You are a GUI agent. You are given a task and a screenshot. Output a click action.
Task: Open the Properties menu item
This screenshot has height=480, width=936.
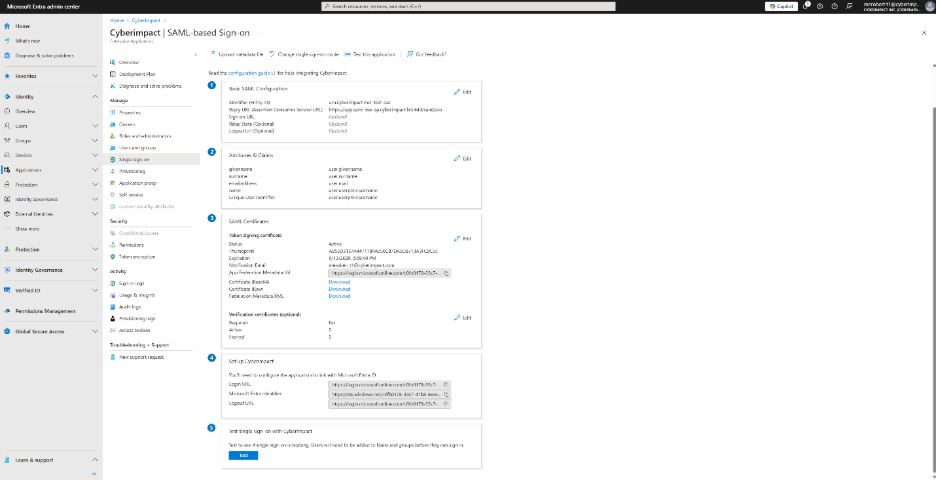[130, 112]
